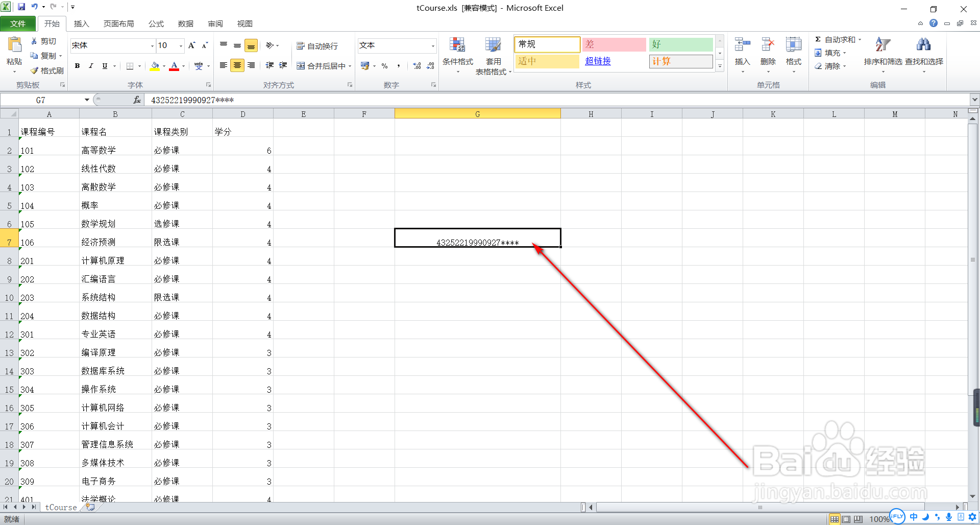980x525 pixels.
Task: Toggle top vertical alignment
Action: click(224, 45)
